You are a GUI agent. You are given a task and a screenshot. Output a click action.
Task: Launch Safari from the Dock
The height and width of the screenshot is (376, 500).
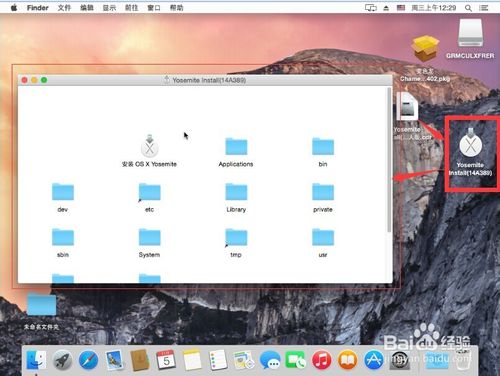[88, 360]
